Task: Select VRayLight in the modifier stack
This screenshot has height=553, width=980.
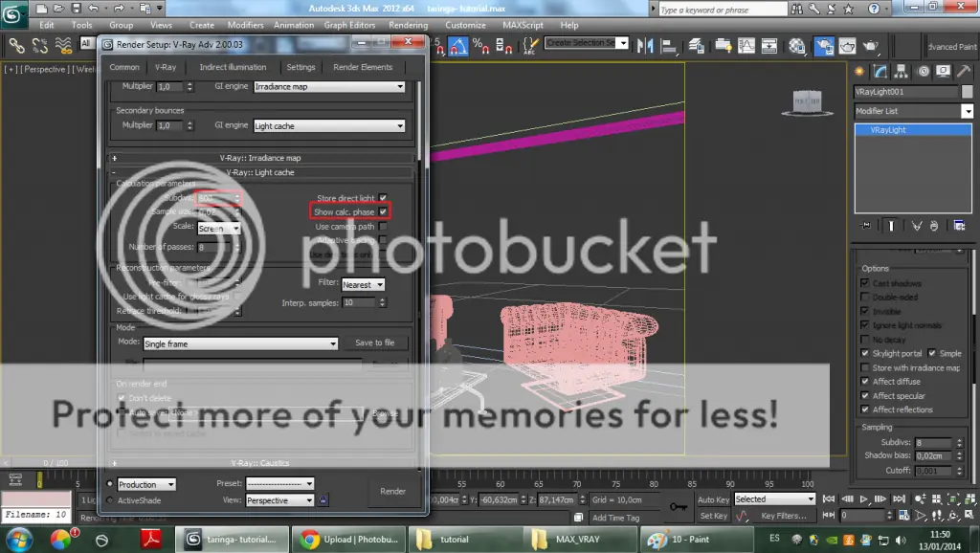Action: pos(912,130)
